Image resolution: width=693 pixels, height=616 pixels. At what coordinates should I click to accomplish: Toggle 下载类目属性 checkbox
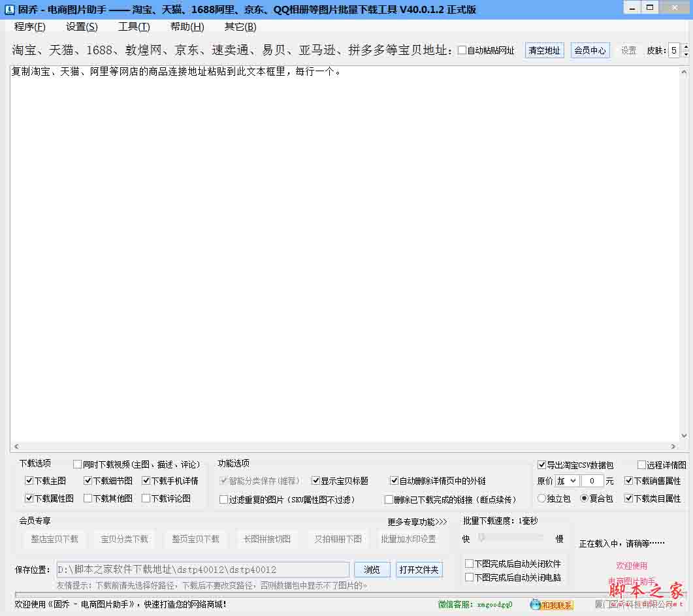click(x=628, y=498)
